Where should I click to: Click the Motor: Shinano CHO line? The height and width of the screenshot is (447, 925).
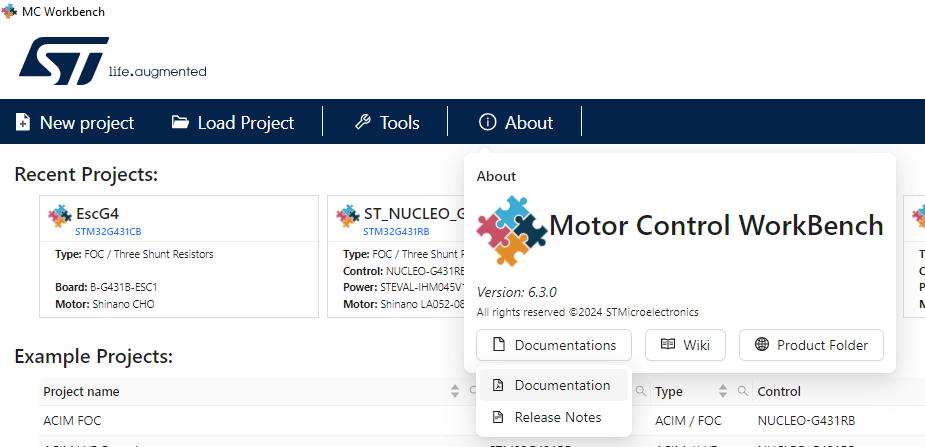pos(104,304)
